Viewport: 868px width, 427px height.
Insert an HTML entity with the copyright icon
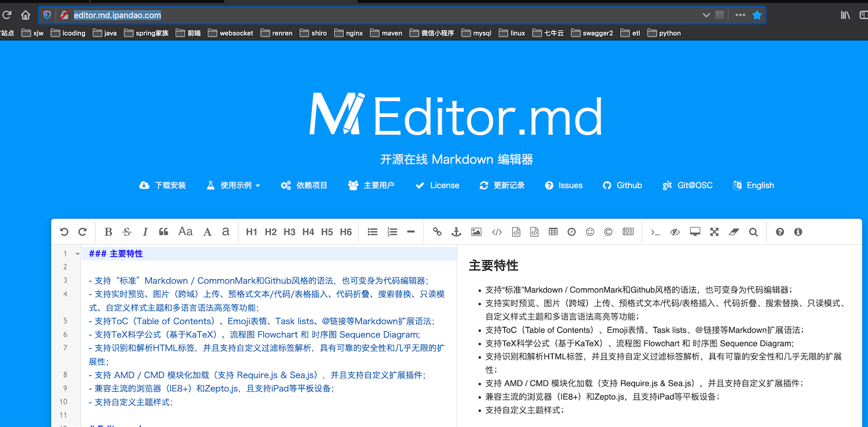pos(608,232)
